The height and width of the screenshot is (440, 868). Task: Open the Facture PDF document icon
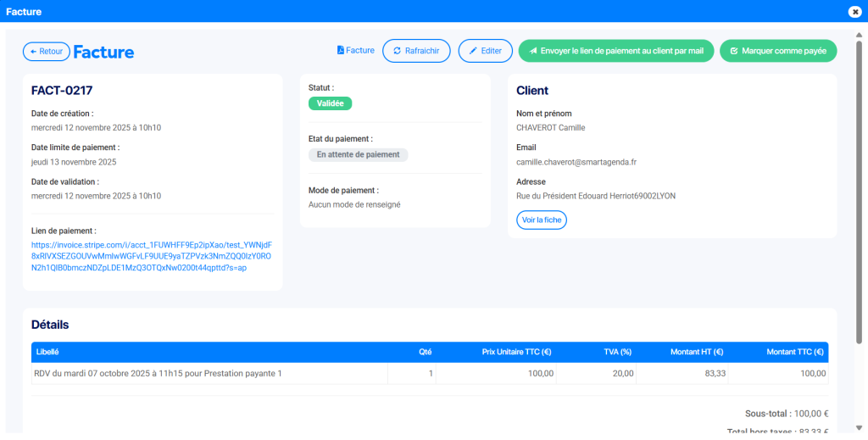(x=356, y=51)
